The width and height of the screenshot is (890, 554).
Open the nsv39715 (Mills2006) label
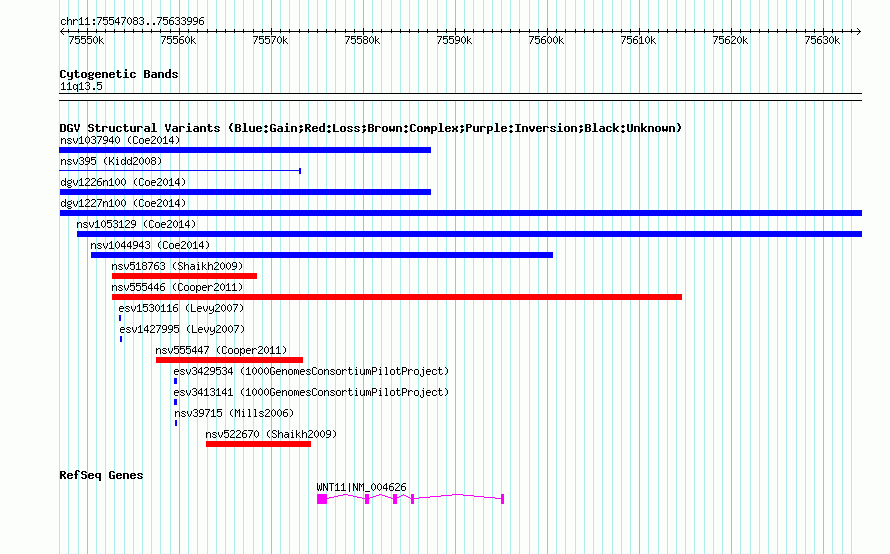coord(234,413)
